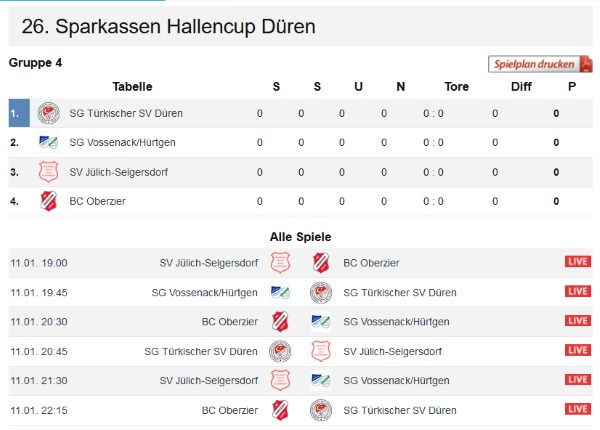Image resolution: width=600 pixels, height=430 pixels.
Task: Click BC Oberzier crest in standings row
Action: tap(49, 201)
